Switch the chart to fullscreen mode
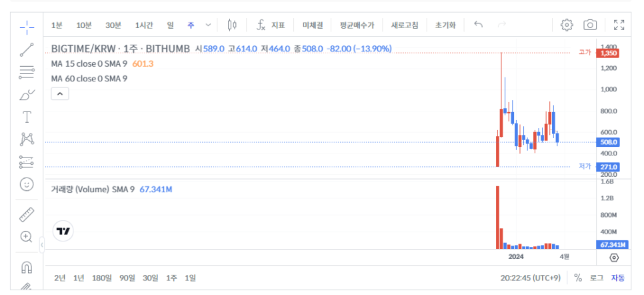Screen dimensions: 644x295 619,25
